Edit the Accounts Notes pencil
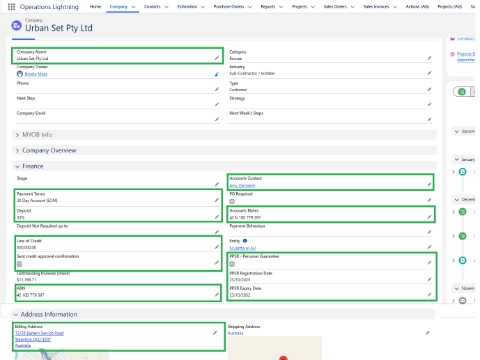The height and width of the screenshot is (360, 480). (x=429, y=217)
